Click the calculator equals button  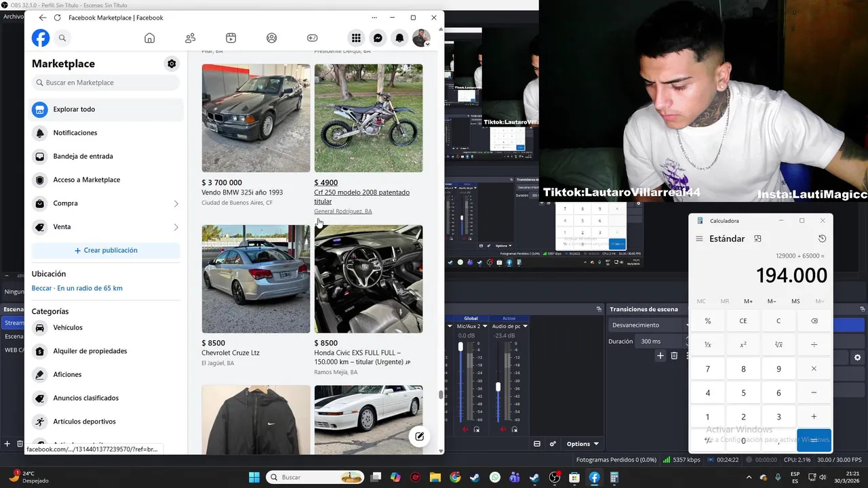[x=814, y=440]
